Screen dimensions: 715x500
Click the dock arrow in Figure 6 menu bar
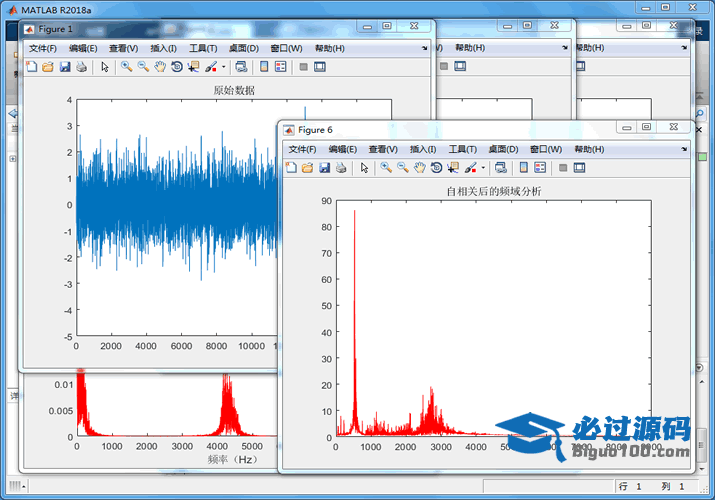pos(683,149)
